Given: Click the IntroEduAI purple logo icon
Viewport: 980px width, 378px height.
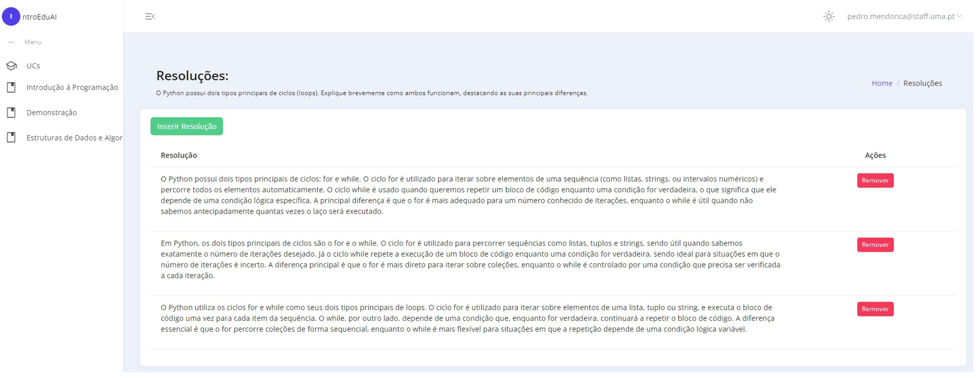Looking at the screenshot, I should coord(11,16).
